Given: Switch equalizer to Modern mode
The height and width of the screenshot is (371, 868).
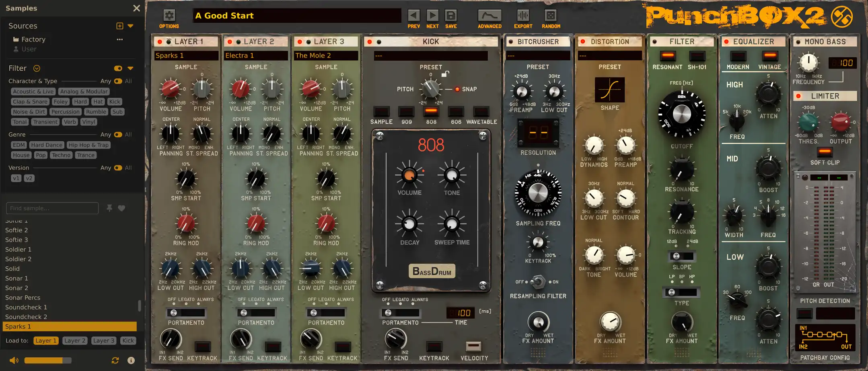Looking at the screenshot, I should tap(738, 56).
